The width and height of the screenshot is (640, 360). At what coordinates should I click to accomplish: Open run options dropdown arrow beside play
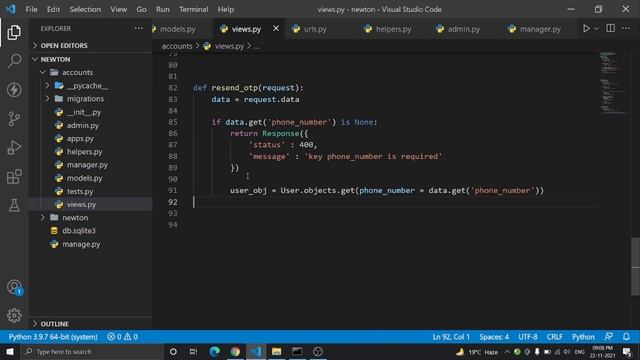[x=596, y=29]
